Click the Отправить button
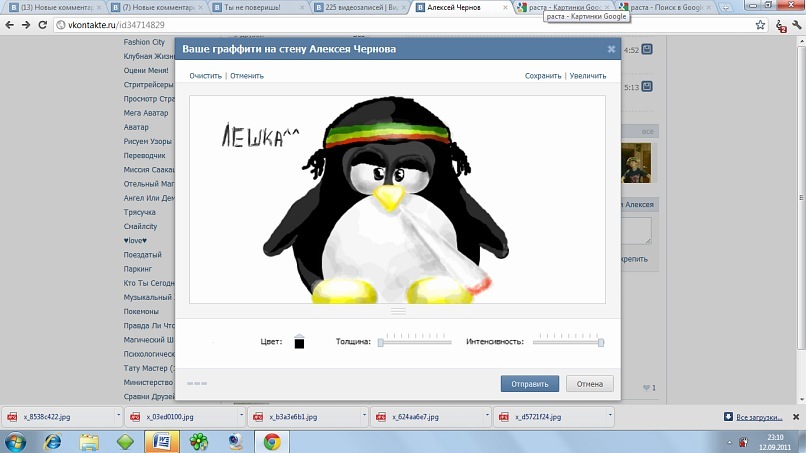Image resolution: width=806 pixels, height=453 pixels. coord(529,384)
